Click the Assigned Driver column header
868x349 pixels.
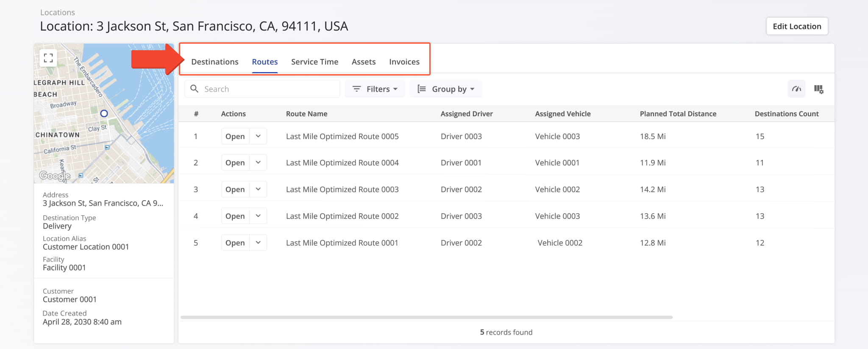(x=467, y=114)
